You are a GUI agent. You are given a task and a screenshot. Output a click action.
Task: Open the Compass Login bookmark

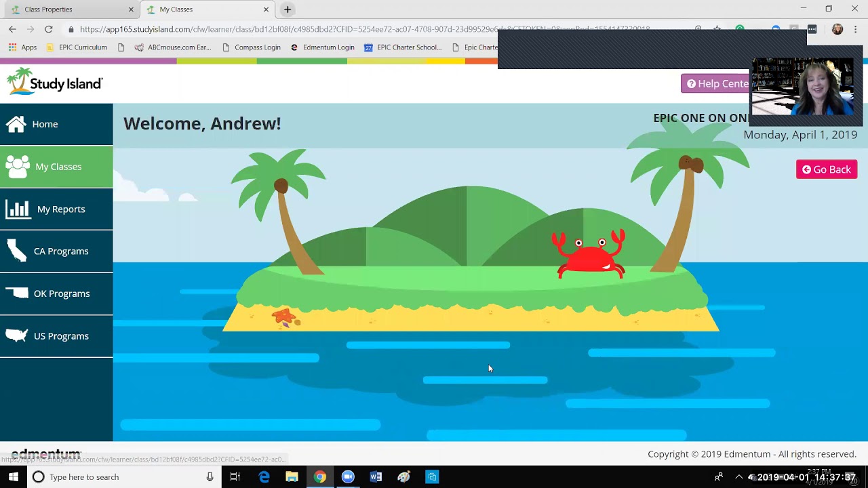(x=251, y=47)
